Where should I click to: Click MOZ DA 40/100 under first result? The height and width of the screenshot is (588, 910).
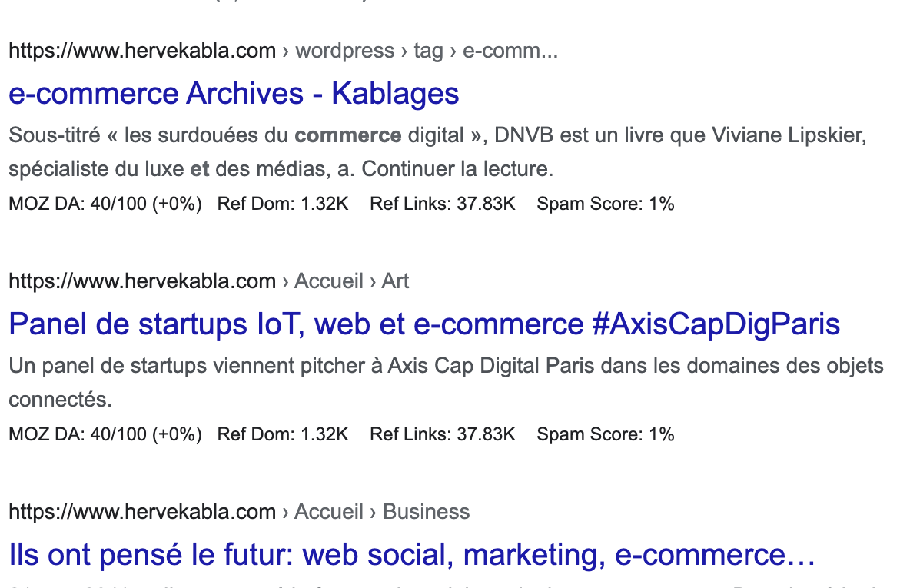[x=105, y=204]
